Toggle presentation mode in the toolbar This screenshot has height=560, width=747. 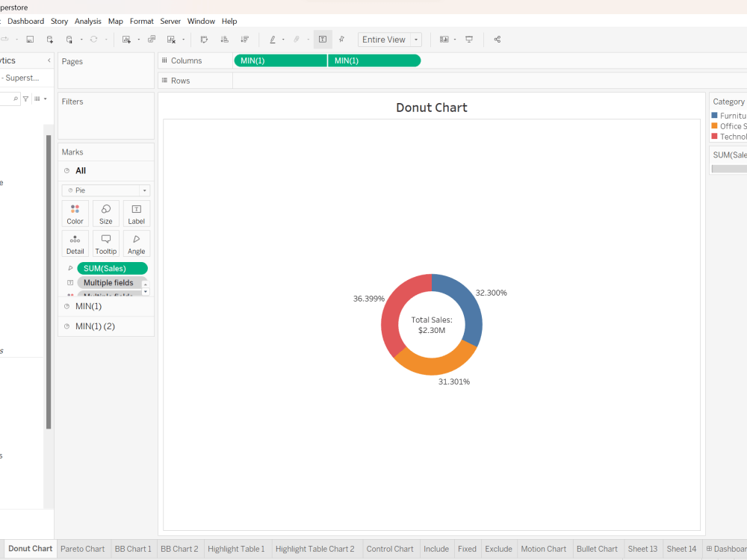[468, 39]
